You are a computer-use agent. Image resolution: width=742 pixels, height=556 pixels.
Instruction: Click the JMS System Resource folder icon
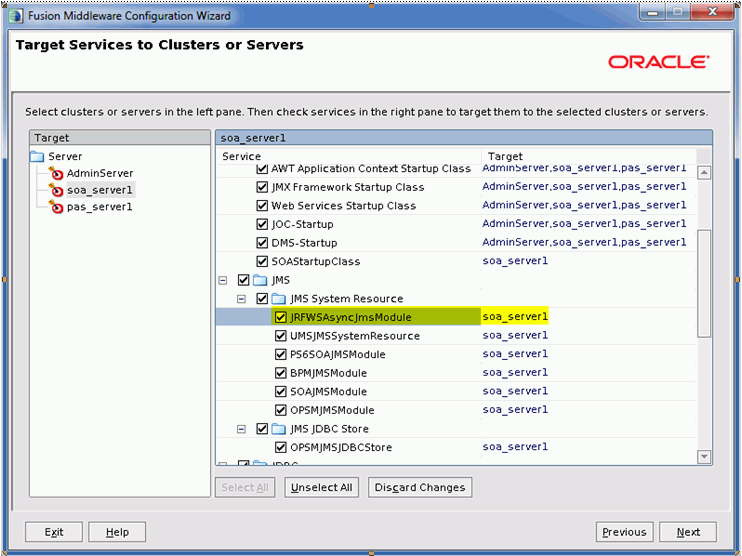coord(279,299)
